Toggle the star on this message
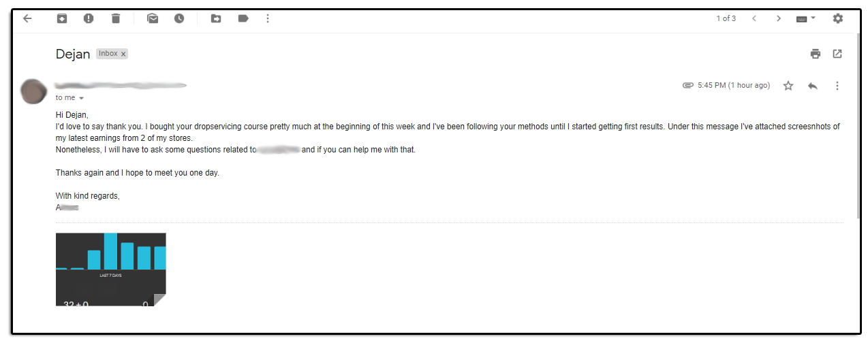Screen dimensions: 868x343 [x=788, y=86]
